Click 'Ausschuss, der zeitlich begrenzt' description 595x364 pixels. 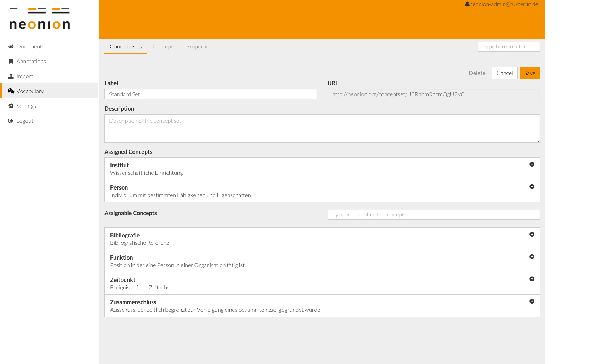[x=215, y=310]
